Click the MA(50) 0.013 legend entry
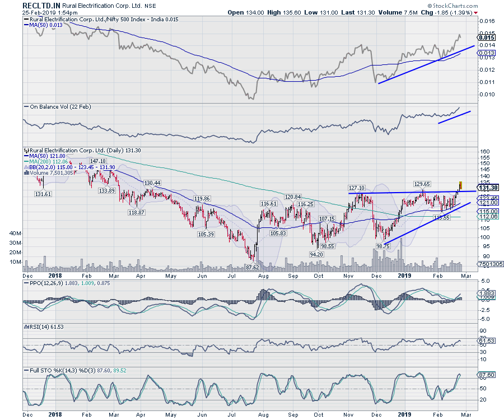The width and height of the screenshot is (504, 420). 43,25
